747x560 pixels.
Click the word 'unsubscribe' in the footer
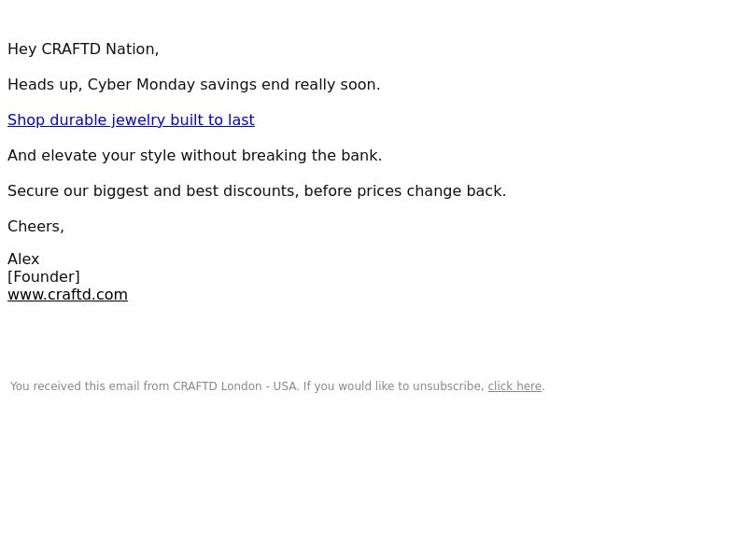click(x=447, y=386)
